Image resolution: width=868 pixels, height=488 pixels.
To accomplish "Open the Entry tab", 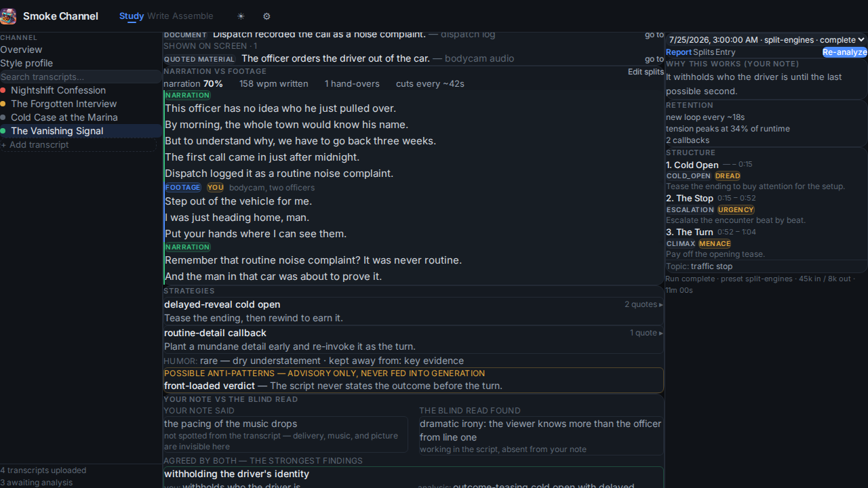I will tap(725, 52).
